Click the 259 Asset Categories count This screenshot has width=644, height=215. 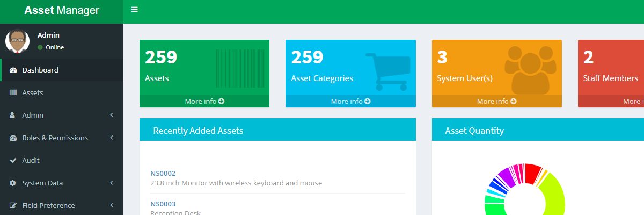(x=307, y=57)
